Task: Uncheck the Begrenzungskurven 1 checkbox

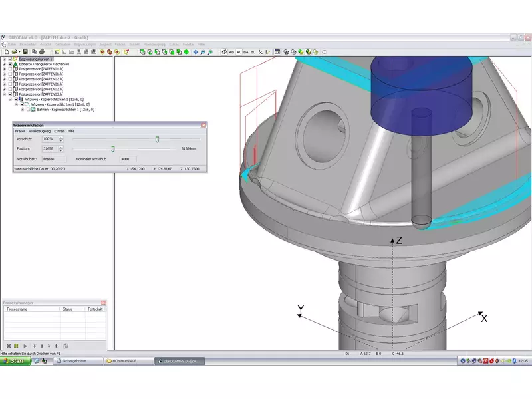Action: [11, 59]
